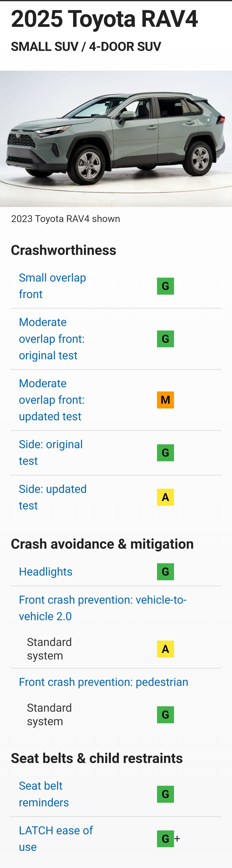Open the Seat belt reminders link
This screenshot has height=868, width=232.
[44, 794]
